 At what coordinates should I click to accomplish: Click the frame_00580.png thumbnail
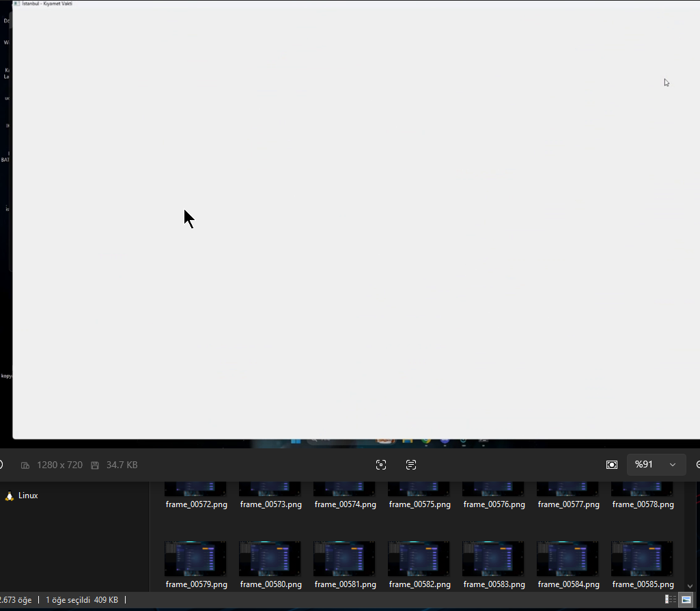(270, 559)
